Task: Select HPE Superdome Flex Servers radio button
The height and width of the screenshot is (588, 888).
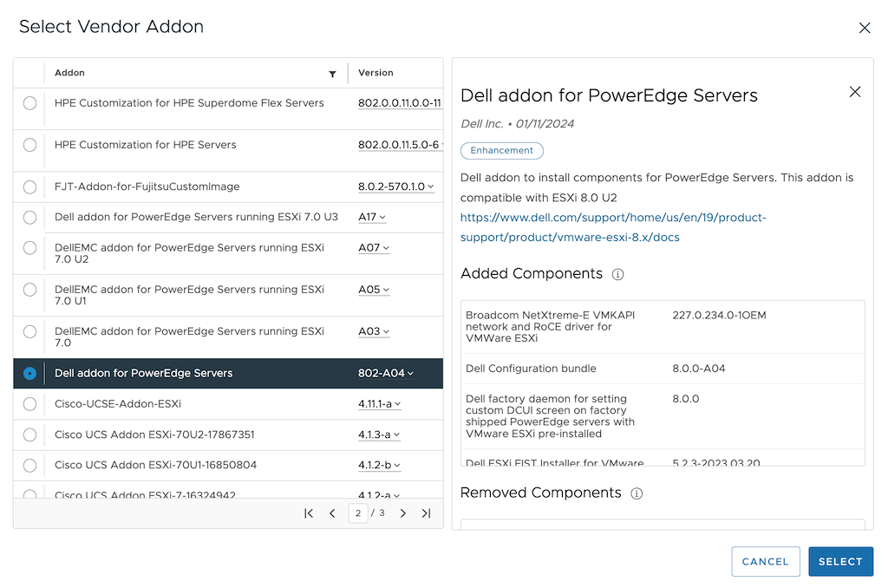Action: tap(30, 103)
